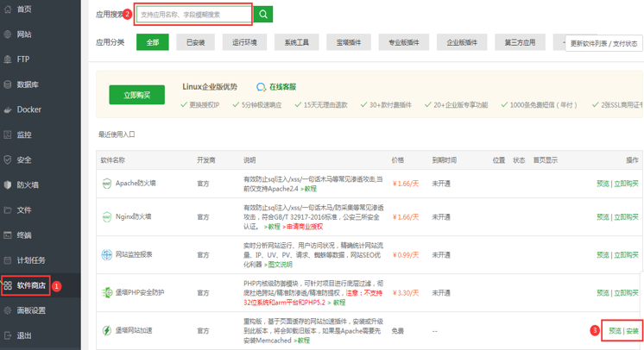Select the 第三方应用 category tab

520,42
